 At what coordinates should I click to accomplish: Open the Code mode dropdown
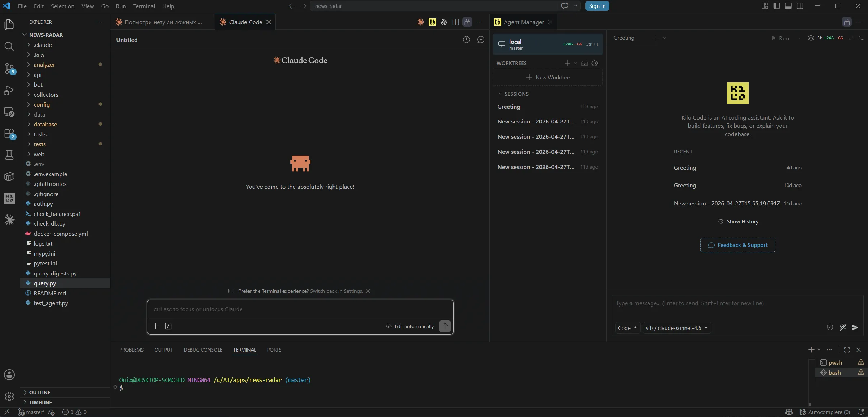(627, 328)
